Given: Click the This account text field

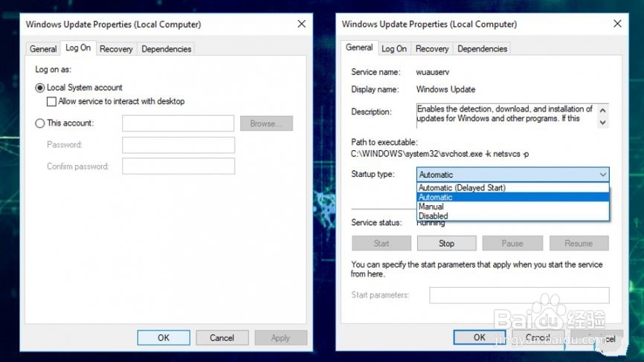Looking at the screenshot, I should coord(178,123).
